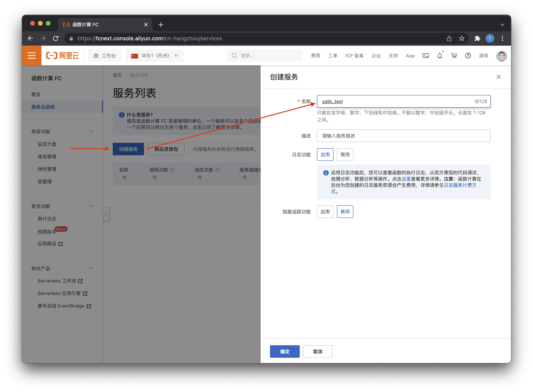Focus the 名称 input field

[x=404, y=101]
